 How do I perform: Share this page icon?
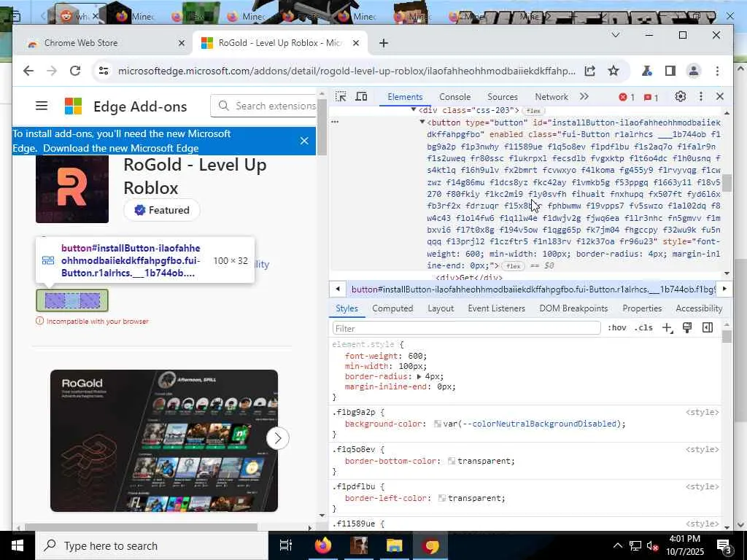pyautogui.click(x=589, y=71)
